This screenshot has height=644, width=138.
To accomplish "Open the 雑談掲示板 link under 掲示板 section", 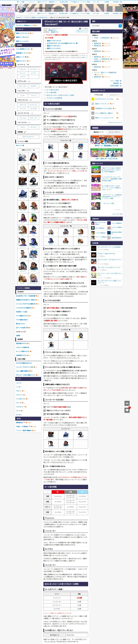I will (19, 422).
